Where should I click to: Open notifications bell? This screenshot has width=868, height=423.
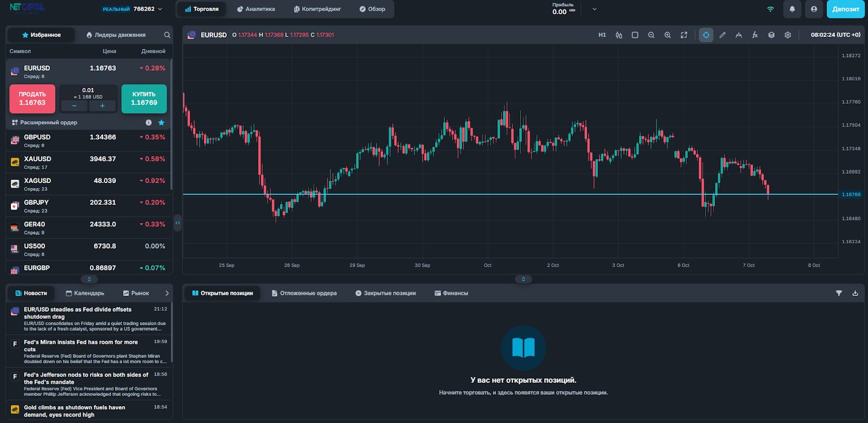pos(792,9)
